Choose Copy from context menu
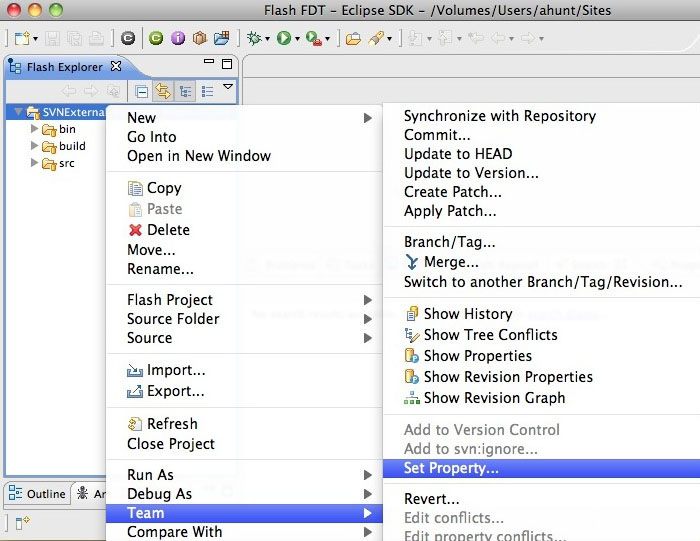700x541 pixels. click(244, 188)
